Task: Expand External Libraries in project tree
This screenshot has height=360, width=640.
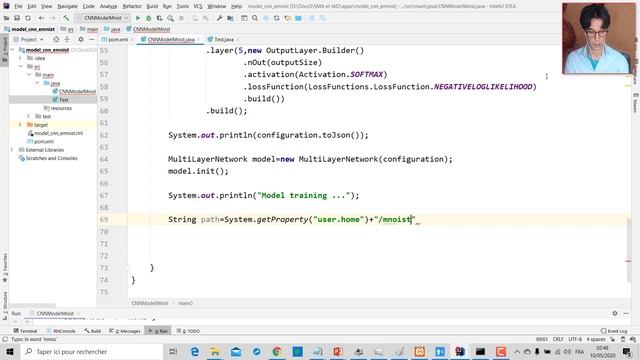Action: click(x=12, y=150)
